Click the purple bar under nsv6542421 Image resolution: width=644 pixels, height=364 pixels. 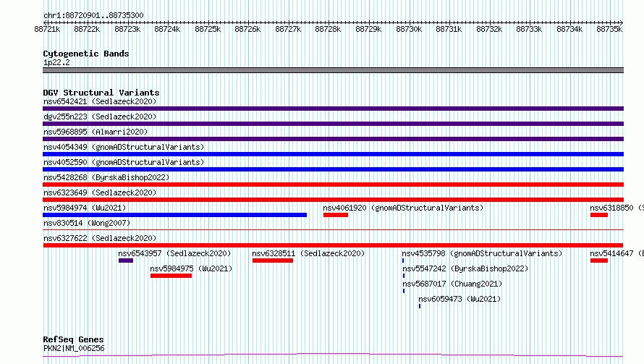(x=333, y=109)
